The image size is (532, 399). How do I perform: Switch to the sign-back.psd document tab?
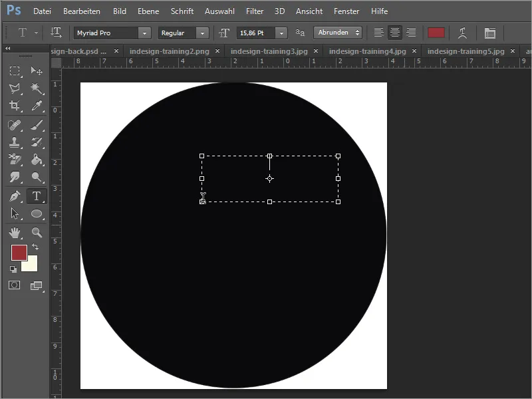[x=78, y=51]
